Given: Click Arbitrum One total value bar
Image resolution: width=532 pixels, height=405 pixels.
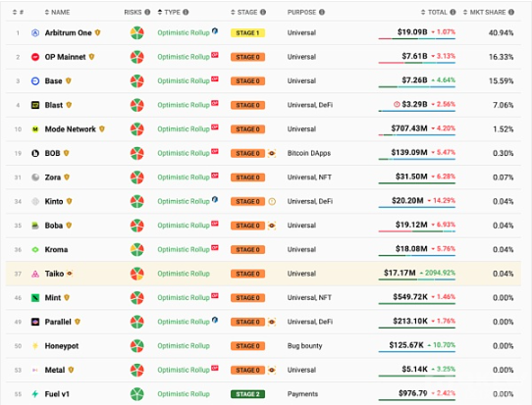Looking at the screenshot, I should [x=416, y=38].
